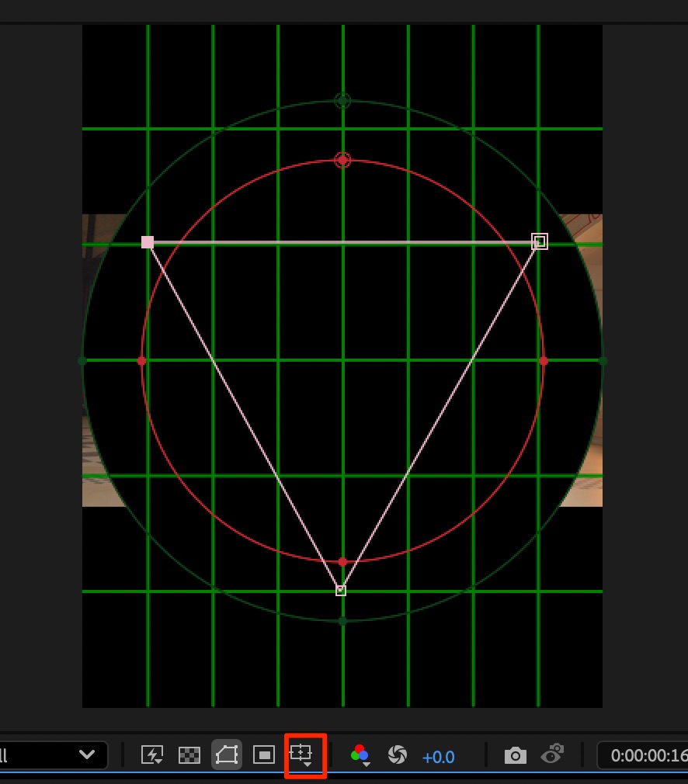This screenshot has height=784, width=688.
Task: Toggle mask and shape path visibility
Action: click(227, 755)
